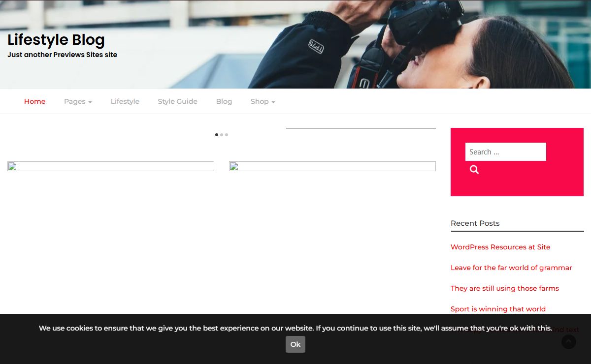The height and width of the screenshot is (364, 591).
Task: Expand the Shop dropdown menu
Action: coord(263,101)
